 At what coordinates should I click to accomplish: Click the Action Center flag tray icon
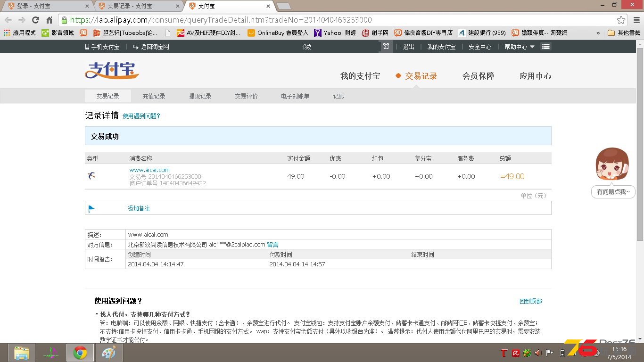[x=549, y=353]
